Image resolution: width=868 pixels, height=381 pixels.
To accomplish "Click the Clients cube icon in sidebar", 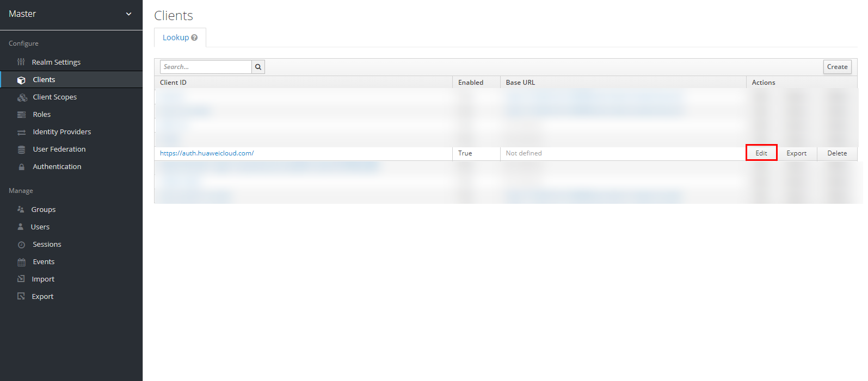I will pyautogui.click(x=21, y=80).
